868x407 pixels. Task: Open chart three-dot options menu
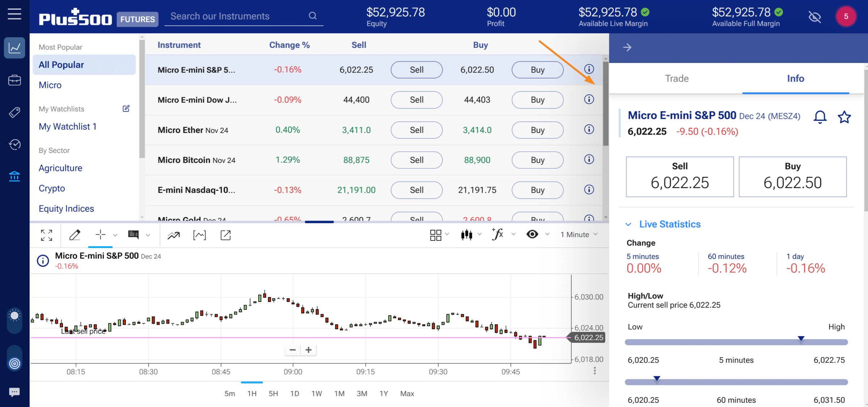tap(595, 371)
